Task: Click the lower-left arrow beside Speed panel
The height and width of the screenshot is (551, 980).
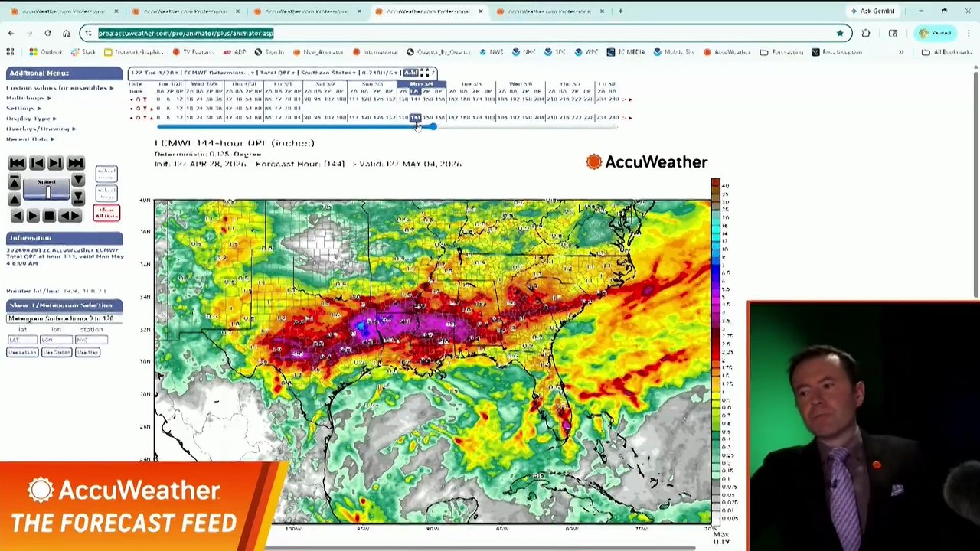Action: (15, 198)
